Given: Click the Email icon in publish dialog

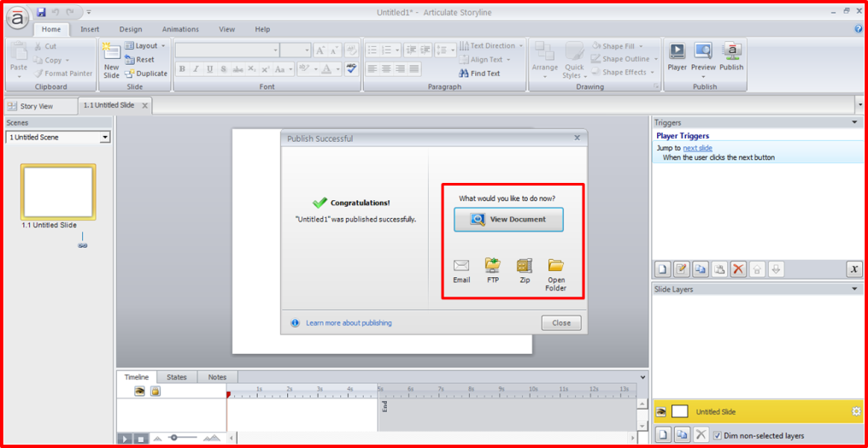Looking at the screenshot, I should tap(461, 266).
